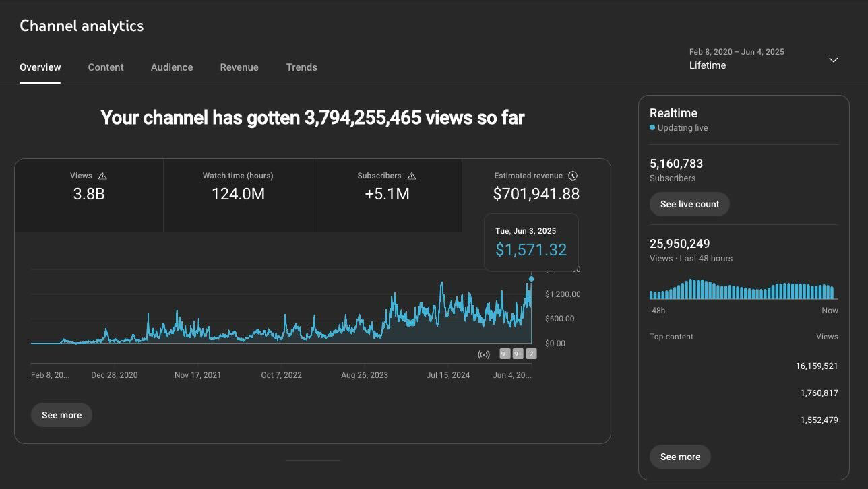Open the Overview tab
Image resolution: width=868 pixels, height=489 pixels.
coord(40,67)
